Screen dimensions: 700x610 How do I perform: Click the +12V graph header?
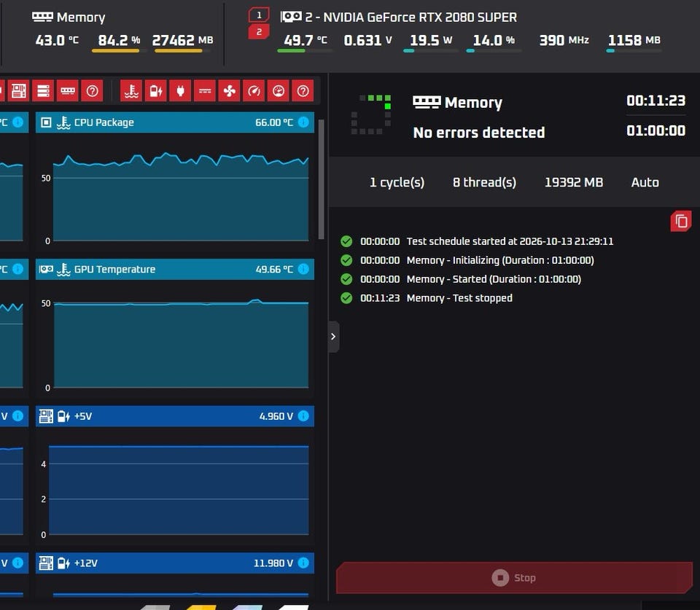coord(175,563)
